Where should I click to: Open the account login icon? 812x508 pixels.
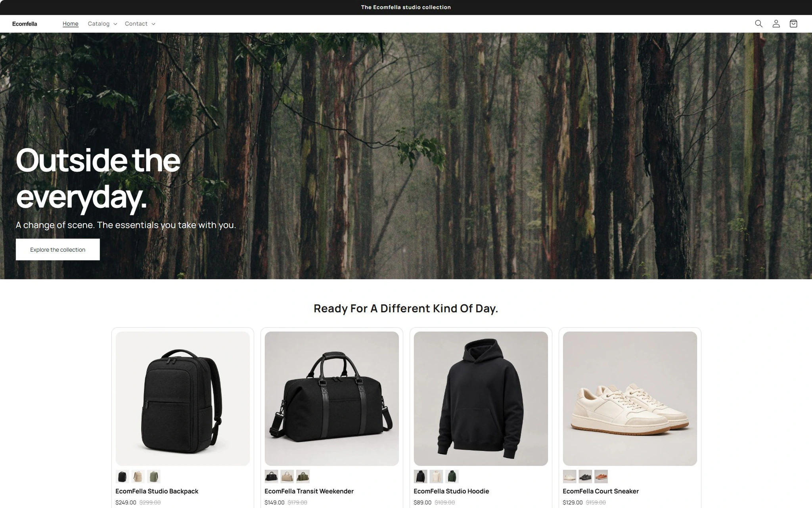(776, 24)
